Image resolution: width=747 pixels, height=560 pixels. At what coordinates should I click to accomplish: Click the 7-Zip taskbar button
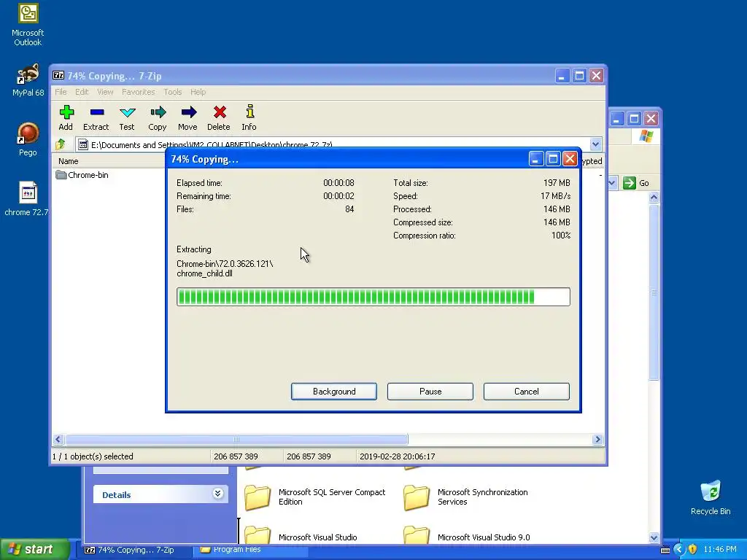pos(135,550)
